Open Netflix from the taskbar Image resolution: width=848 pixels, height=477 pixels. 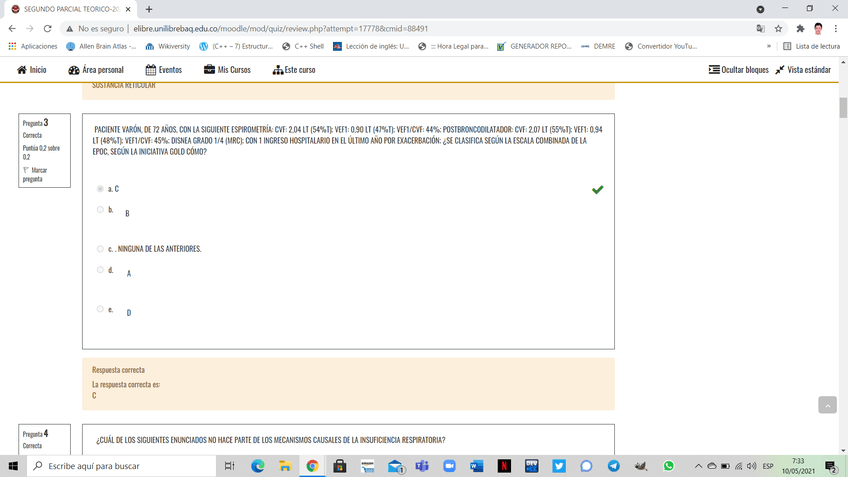pos(504,466)
